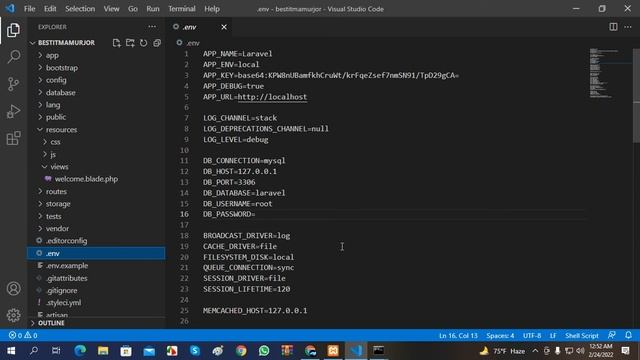Collapse all folders in Explorer
This screenshot has height=360, width=640.
(x=157, y=43)
